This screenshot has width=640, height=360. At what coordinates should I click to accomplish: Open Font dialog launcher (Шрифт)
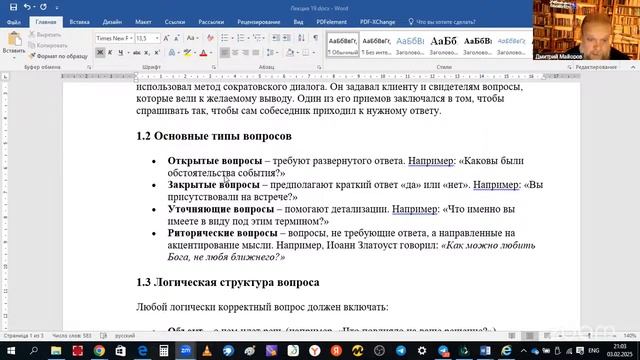click(x=213, y=67)
